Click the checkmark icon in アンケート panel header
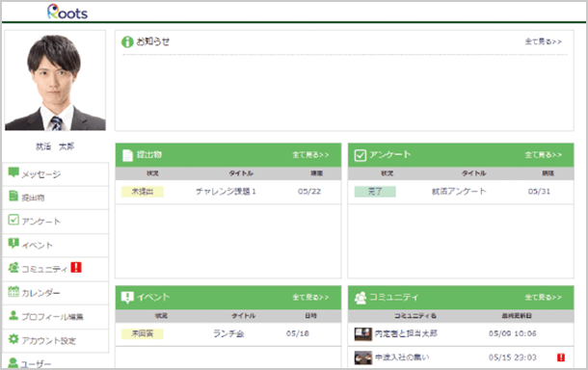 (x=361, y=155)
